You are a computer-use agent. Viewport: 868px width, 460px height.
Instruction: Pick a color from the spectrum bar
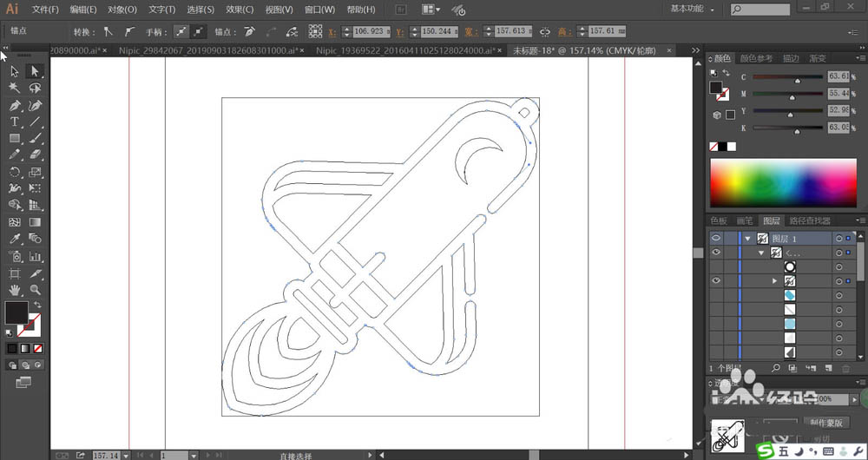(x=783, y=182)
